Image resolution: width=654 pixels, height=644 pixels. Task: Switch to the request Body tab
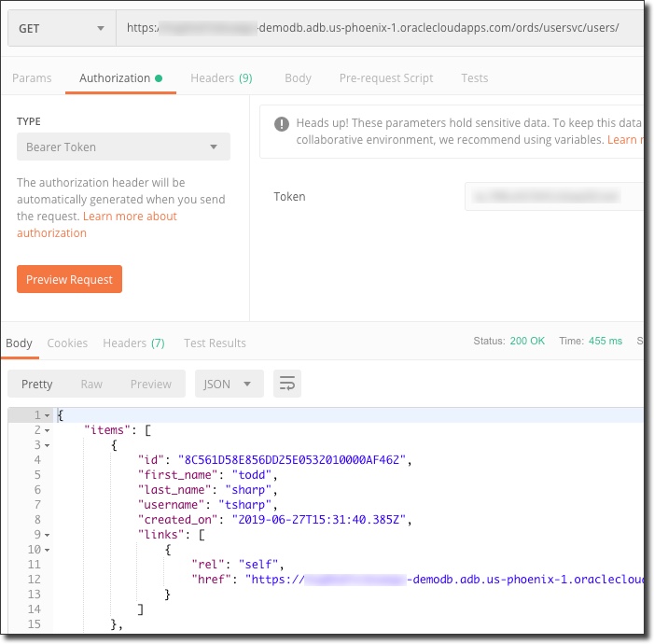tap(298, 78)
